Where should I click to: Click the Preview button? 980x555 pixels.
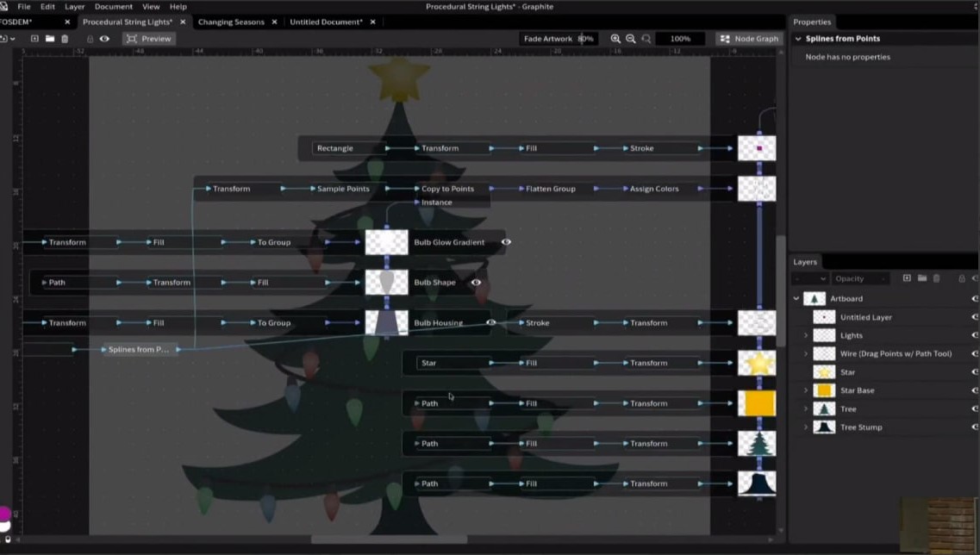click(x=148, y=39)
